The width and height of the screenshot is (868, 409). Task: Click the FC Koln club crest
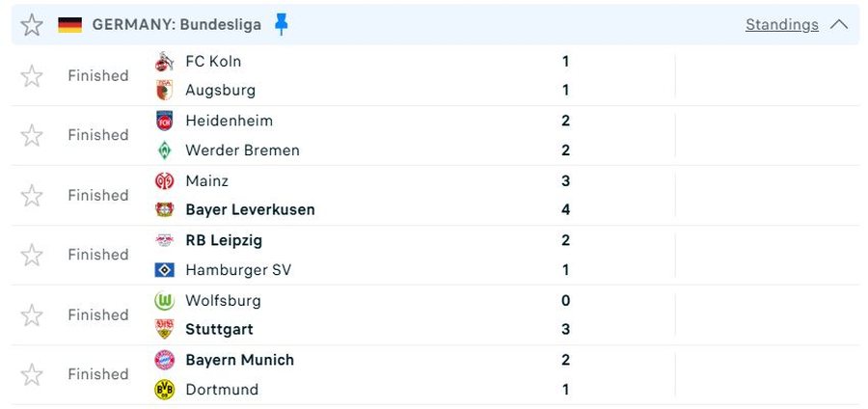[x=165, y=62]
